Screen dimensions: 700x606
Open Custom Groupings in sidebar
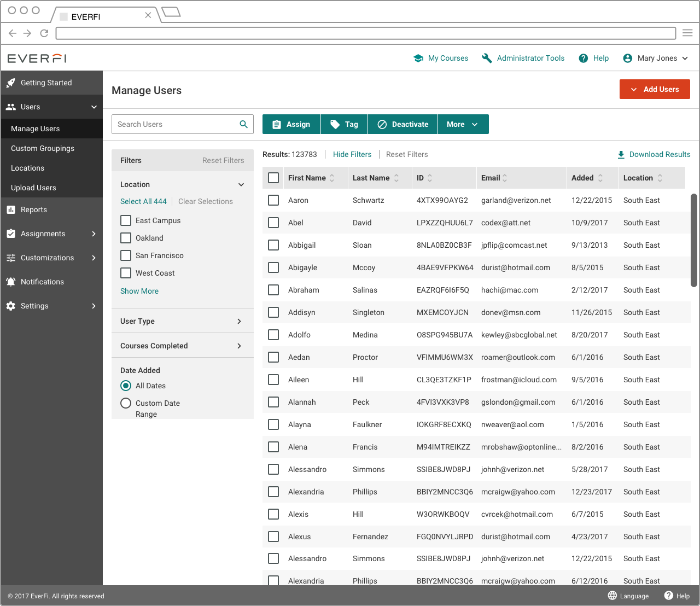coord(51,149)
